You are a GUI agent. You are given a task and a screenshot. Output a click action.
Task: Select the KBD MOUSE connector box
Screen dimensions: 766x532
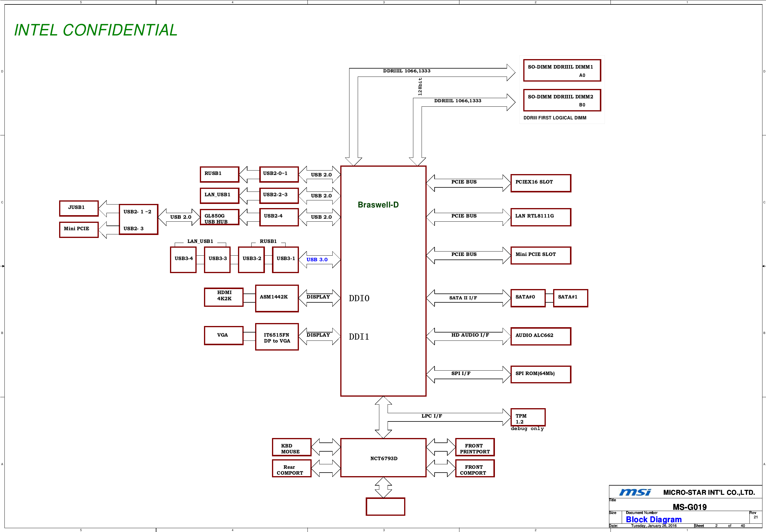pos(291,447)
